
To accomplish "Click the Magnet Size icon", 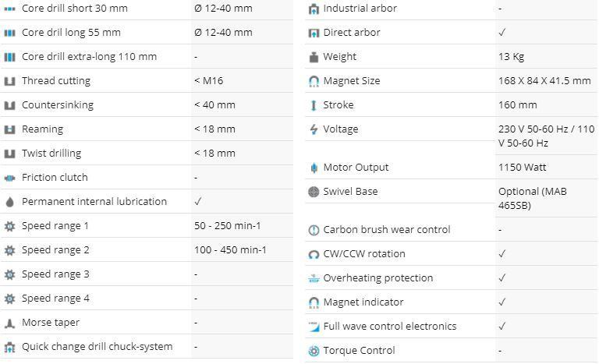I will [x=314, y=81].
